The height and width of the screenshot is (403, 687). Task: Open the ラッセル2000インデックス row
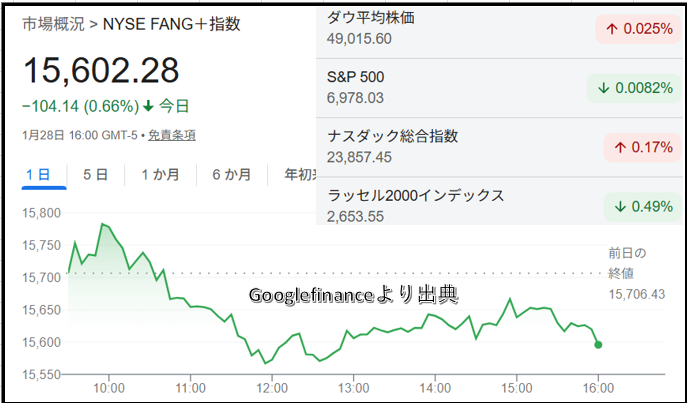click(421, 205)
